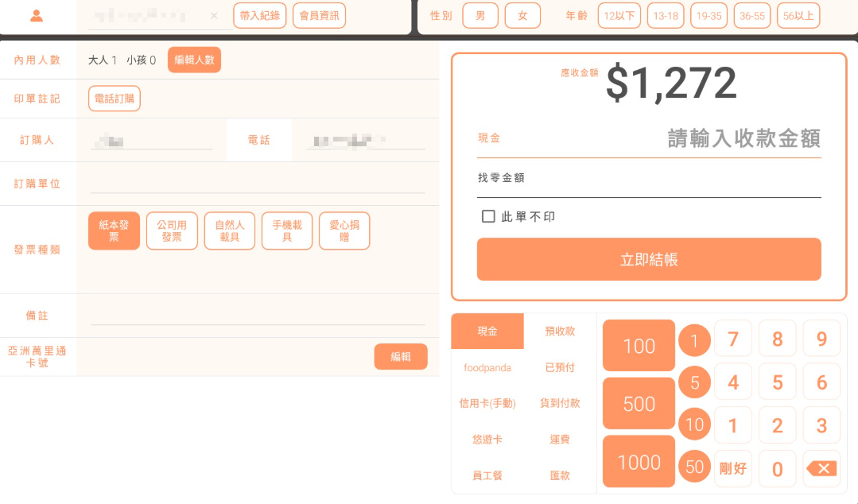Click the member profile person icon
858x504 pixels.
tap(37, 16)
